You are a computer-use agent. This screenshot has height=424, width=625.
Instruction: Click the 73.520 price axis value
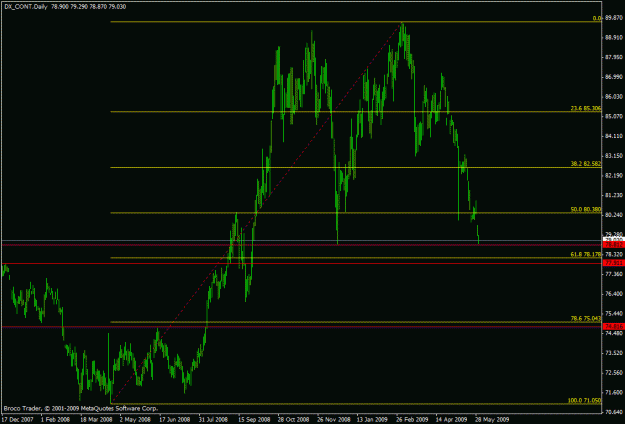pyautogui.click(x=614, y=353)
